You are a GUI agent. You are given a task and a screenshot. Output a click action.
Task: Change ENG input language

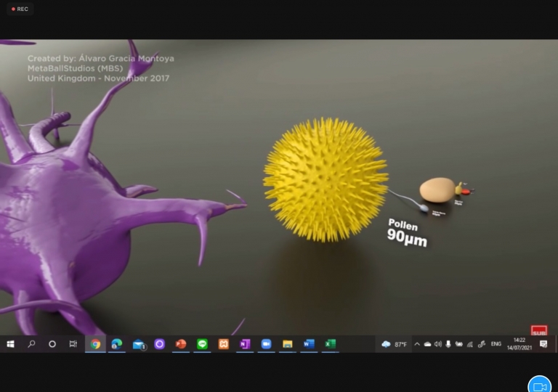[x=496, y=344]
